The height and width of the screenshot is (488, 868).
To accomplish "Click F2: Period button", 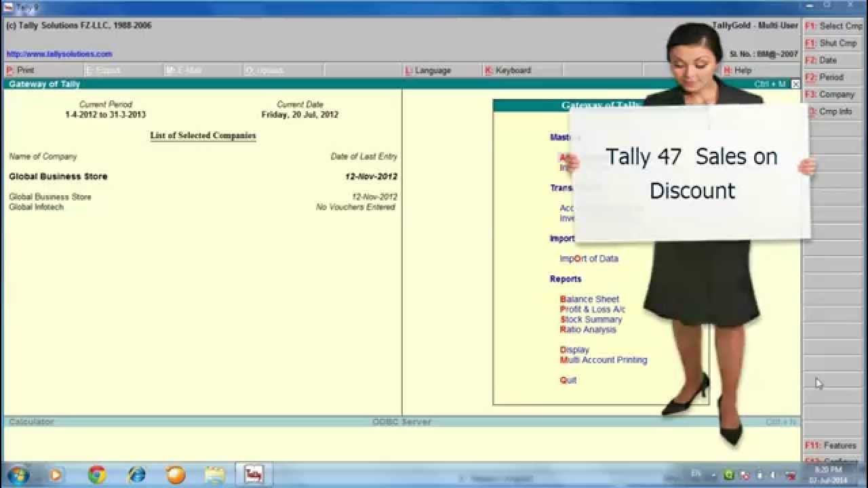I will coord(833,77).
